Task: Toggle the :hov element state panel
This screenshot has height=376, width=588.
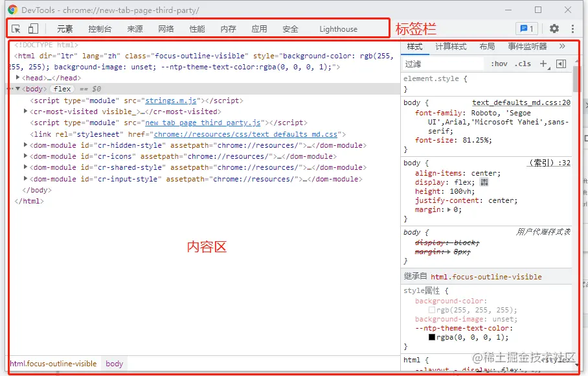Action: pyautogui.click(x=499, y=64)
